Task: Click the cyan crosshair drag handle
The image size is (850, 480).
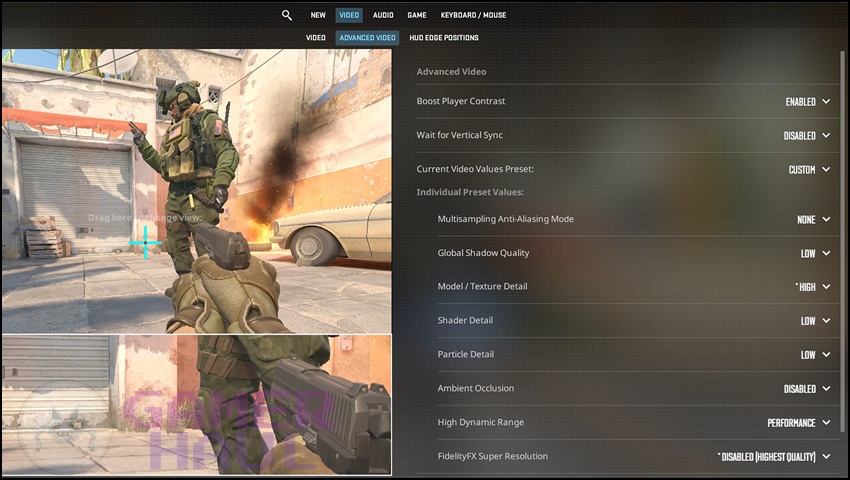Action: (145, 242)
